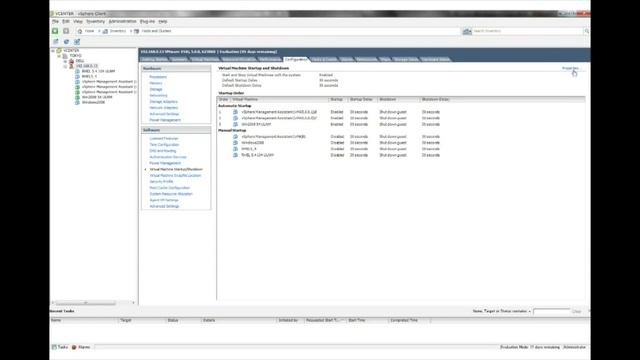Click the Startup Delay column header

click(x=362, y=100)
